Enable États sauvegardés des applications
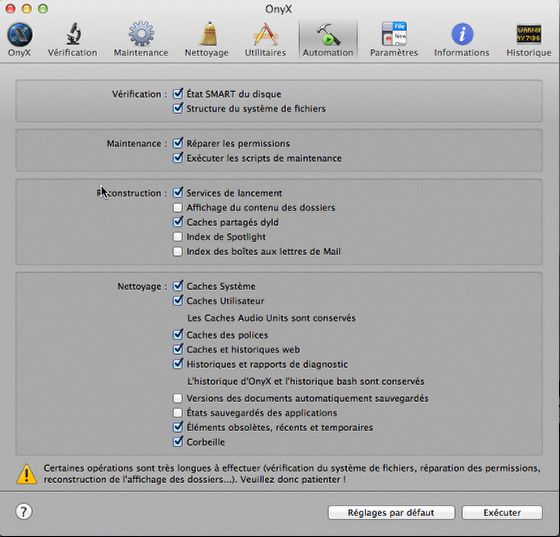Viewport: 560px width, 537px height. [178, 413]
